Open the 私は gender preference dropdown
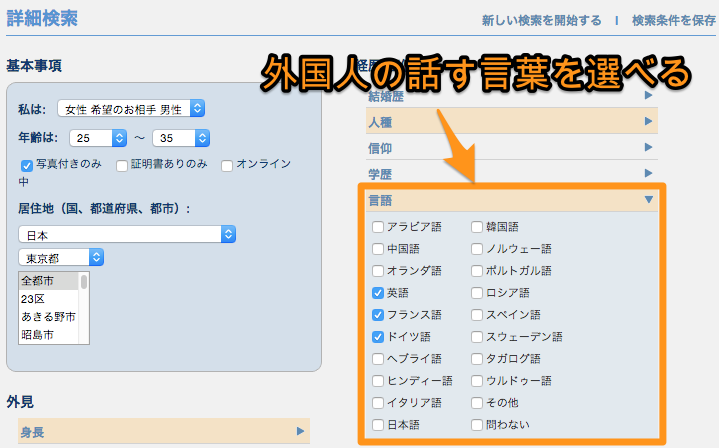719x448 pixels. point(131,109)
